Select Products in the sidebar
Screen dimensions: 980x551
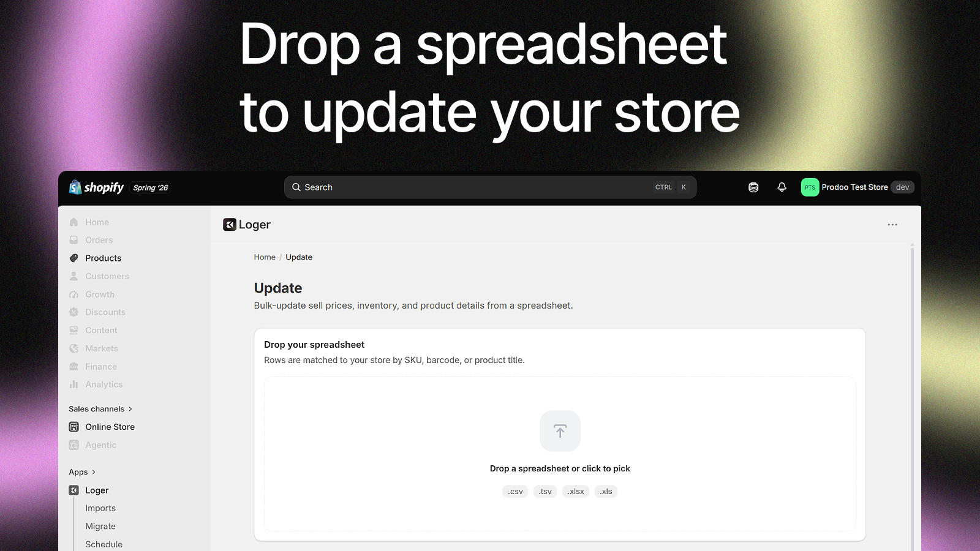pyautogui.click(x=104, y=258)
